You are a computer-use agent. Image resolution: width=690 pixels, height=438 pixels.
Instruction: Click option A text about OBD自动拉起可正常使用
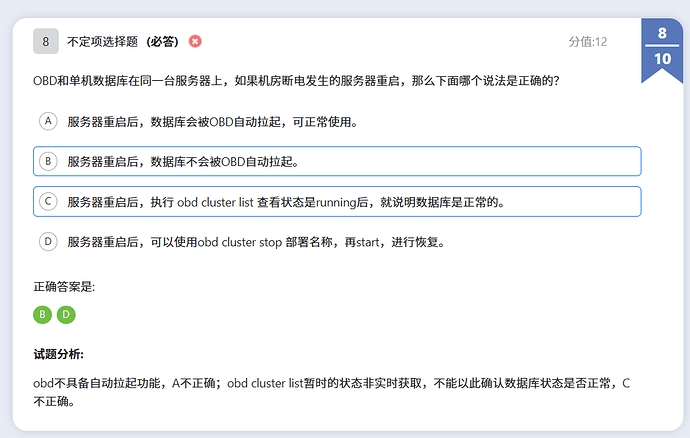tap(212, 122)
